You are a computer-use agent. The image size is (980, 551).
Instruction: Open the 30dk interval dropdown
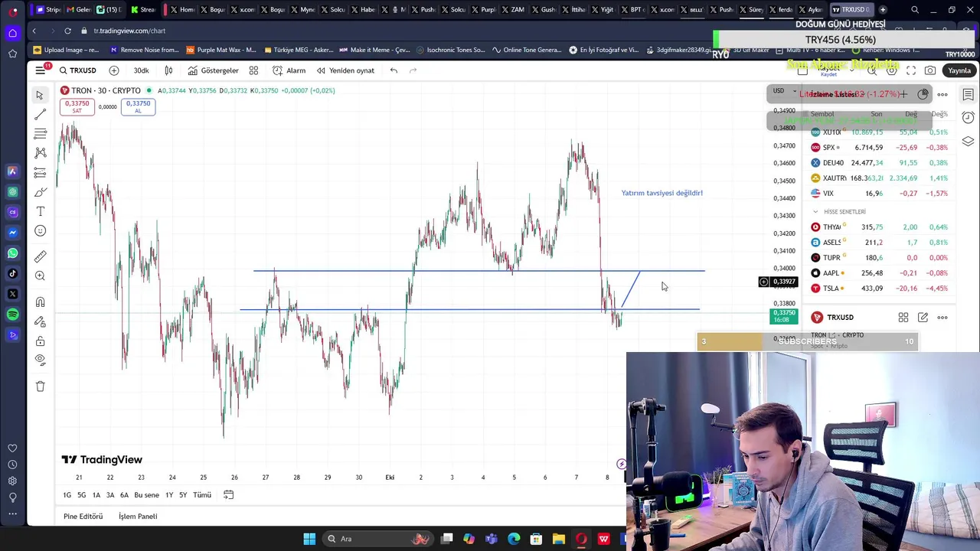142,70
